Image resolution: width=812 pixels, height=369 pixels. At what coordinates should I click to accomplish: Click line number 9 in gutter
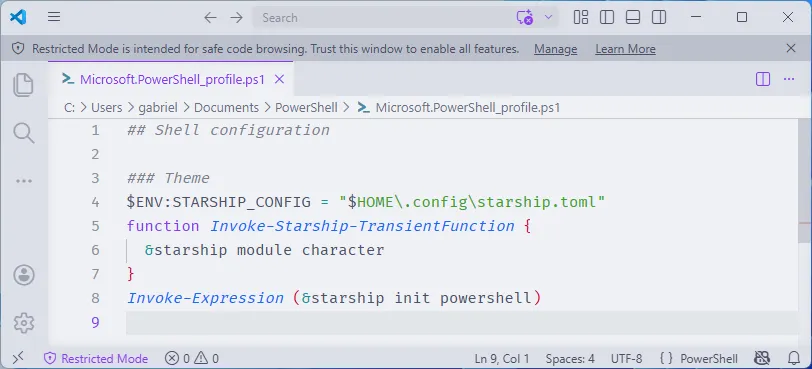95,322
